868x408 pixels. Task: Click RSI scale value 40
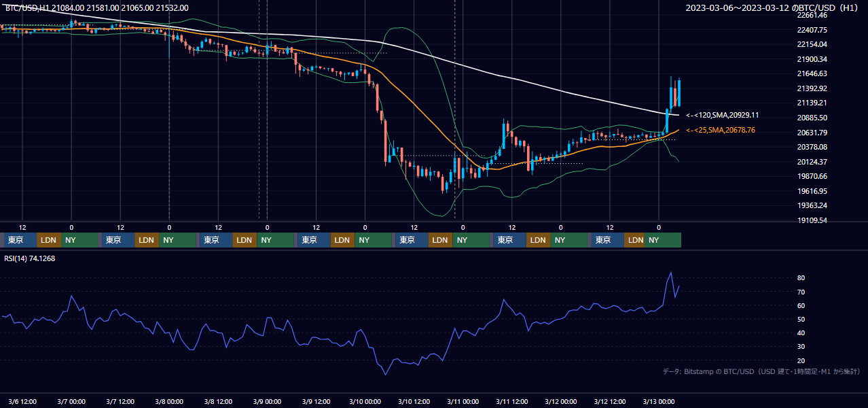coord(801,333)
